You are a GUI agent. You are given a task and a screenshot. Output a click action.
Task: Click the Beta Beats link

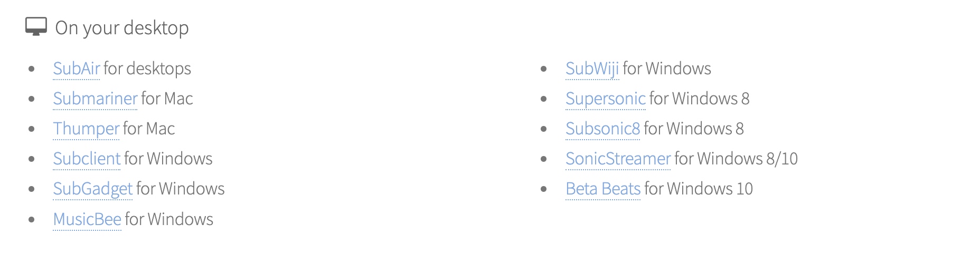603,189
